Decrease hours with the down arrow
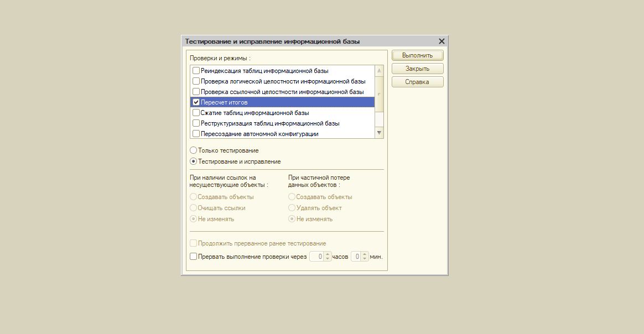The height and width of the screenshot is (334, 644). 328,259
